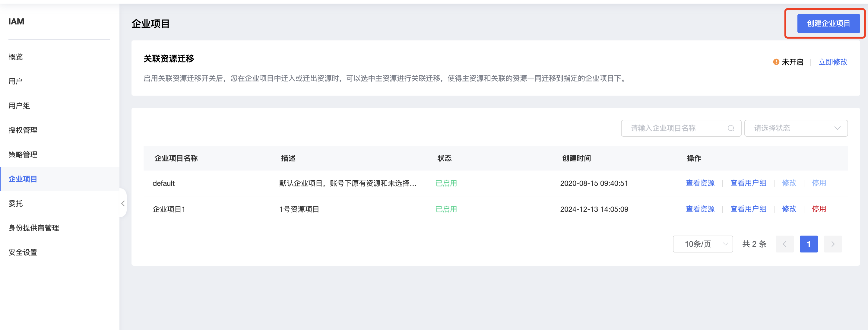Click the 立即修改 link

833,62
